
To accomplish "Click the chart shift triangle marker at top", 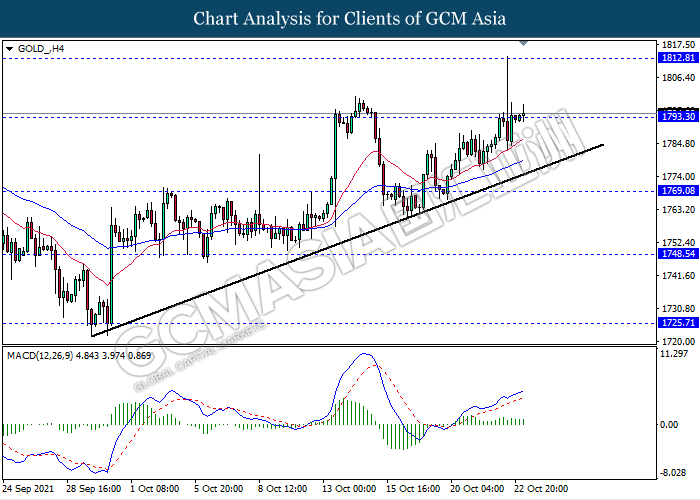I will point(524,43).
